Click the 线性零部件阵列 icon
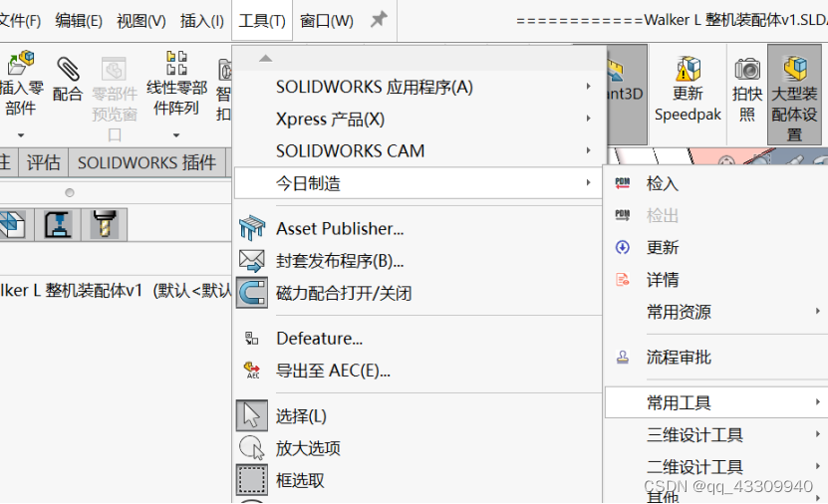 (177, 63)
